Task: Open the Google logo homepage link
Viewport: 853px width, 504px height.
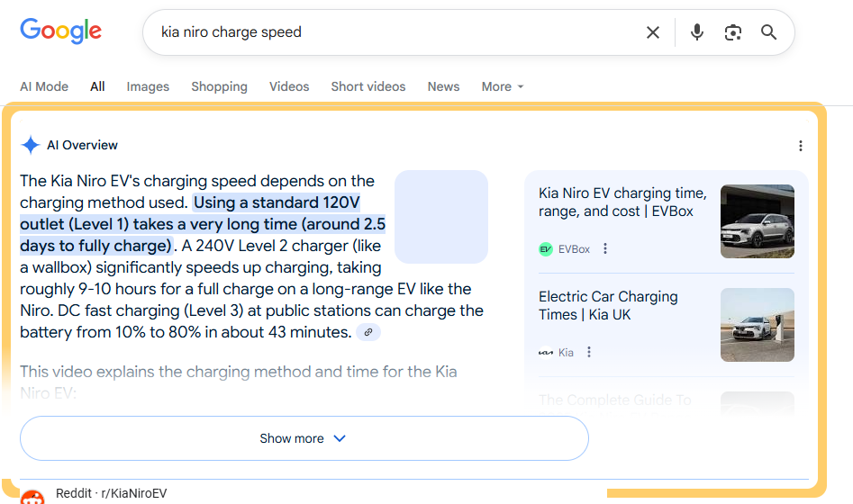Action: tap(61, 31)
